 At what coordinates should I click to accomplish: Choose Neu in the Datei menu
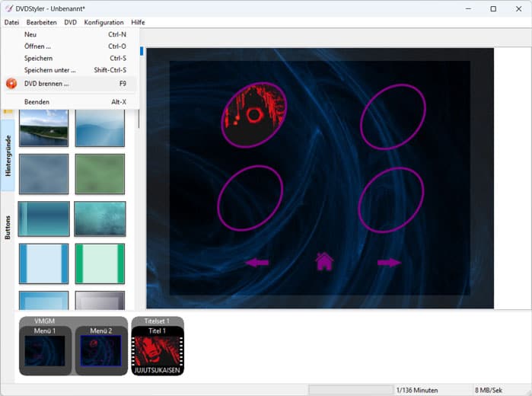(x=30, y=34)
